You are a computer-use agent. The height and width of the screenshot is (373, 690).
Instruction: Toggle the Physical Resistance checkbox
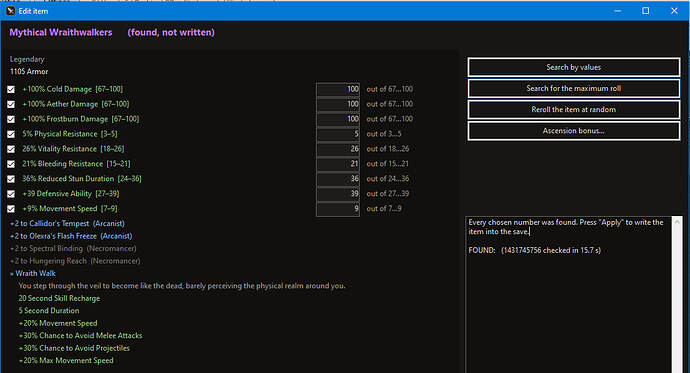11,134
